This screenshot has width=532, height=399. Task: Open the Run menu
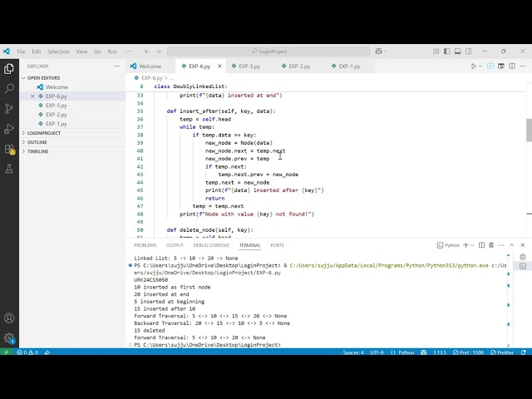tap(112, 52)
